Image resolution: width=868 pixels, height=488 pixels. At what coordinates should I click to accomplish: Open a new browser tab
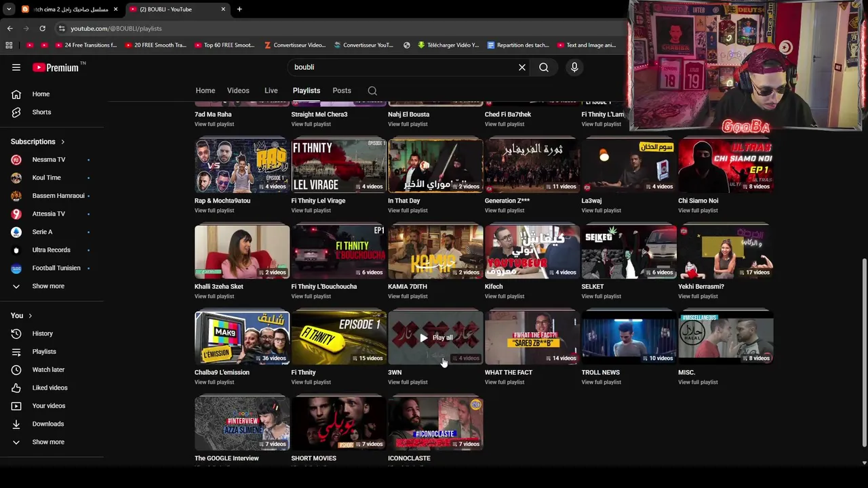pyautogui.click(x=239, y=9)
